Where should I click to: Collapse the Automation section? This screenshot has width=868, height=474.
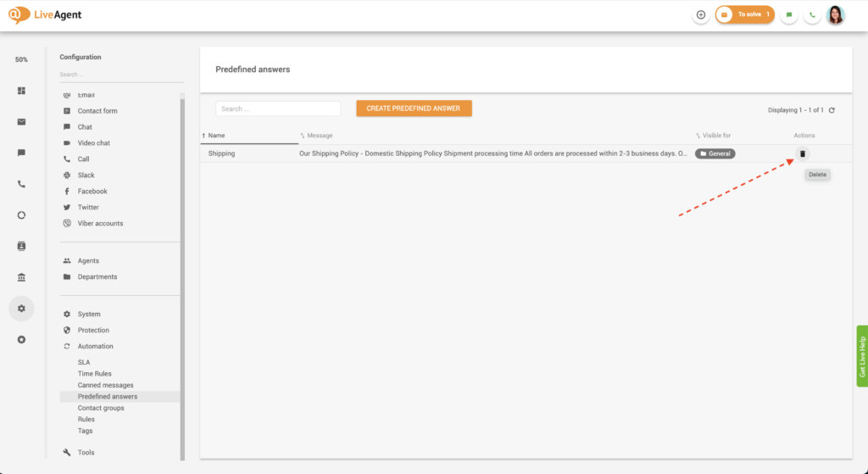95,346
